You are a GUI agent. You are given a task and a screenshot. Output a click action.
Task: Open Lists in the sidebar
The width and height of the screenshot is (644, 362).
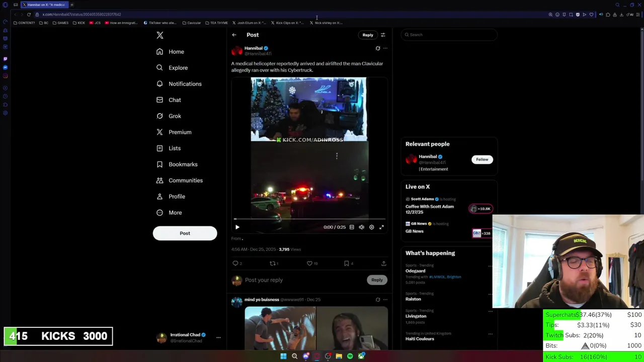[169, 148]
